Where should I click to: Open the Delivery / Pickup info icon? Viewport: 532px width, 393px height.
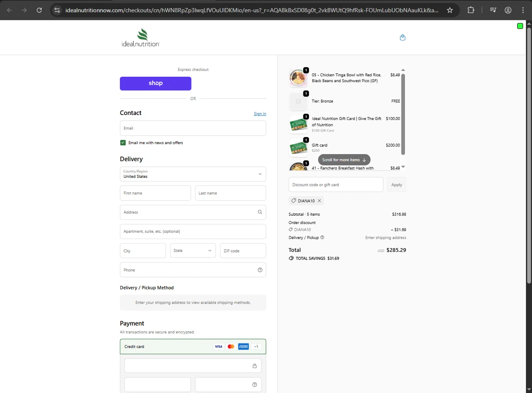(x=322, y=238)
